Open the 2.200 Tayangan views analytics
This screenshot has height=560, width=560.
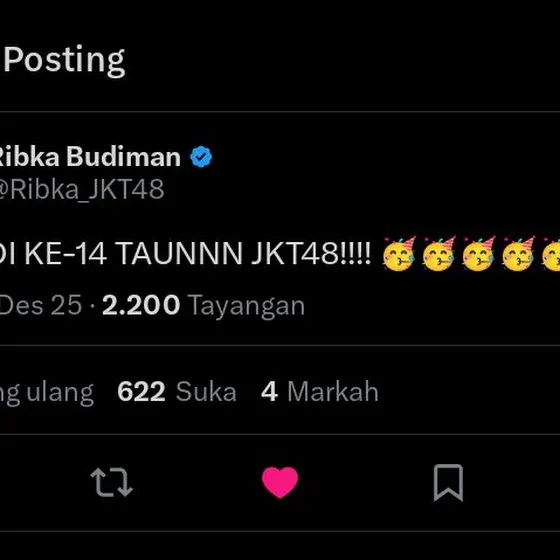203,305
